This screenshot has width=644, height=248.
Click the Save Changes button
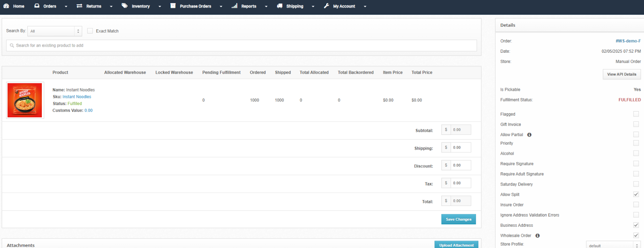[x=458, y=219]
